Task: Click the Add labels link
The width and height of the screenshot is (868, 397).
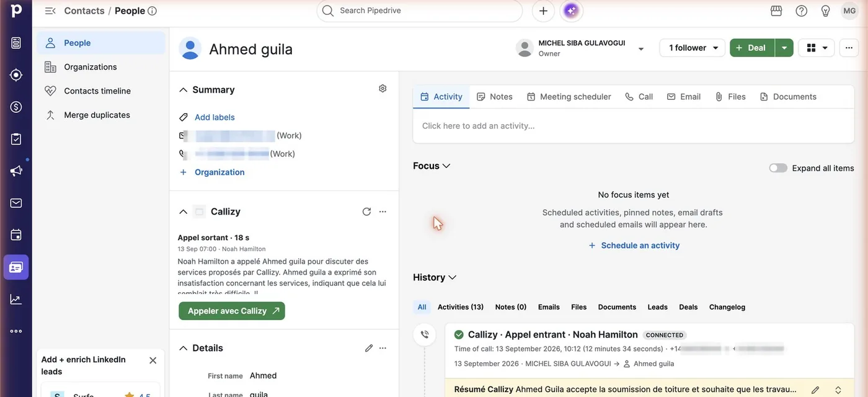Action: [x=215, y=117]
